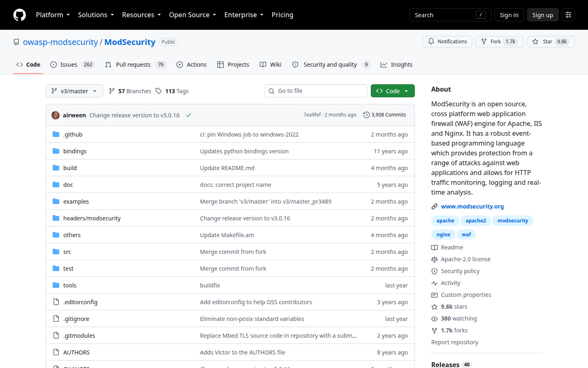Star the ModSecurity repository

(550, 42)
